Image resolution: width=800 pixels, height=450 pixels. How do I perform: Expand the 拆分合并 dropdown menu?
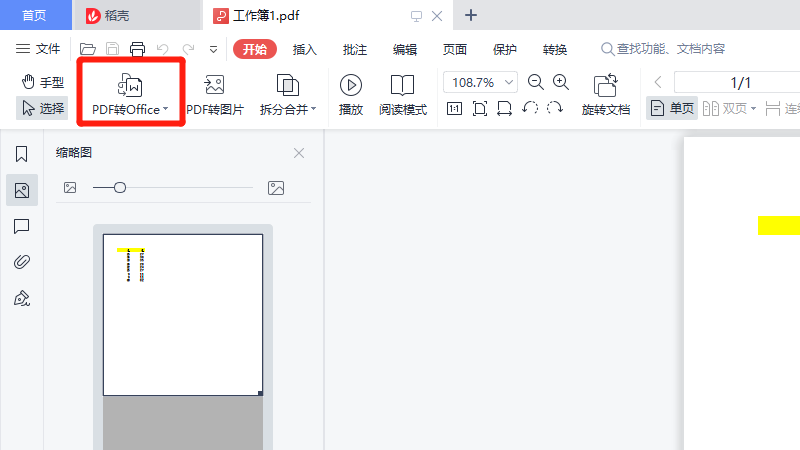[288, 93]
